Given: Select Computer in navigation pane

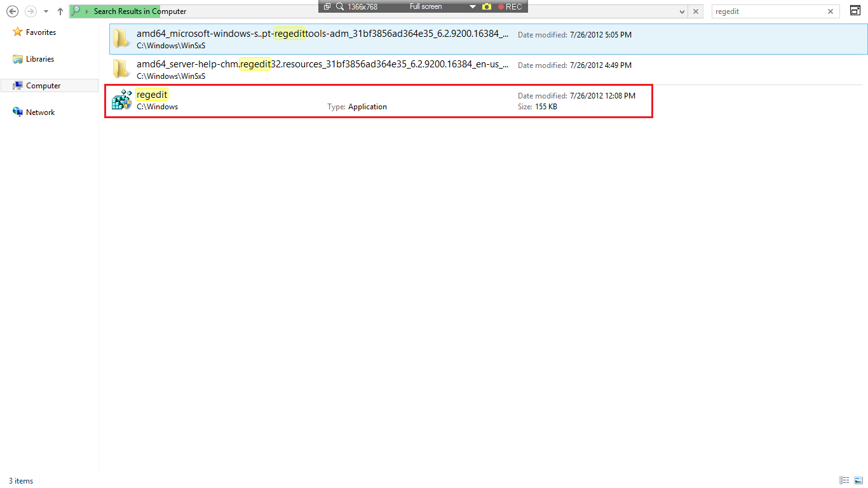Looking at the screenshot, I should click(43, 86).
